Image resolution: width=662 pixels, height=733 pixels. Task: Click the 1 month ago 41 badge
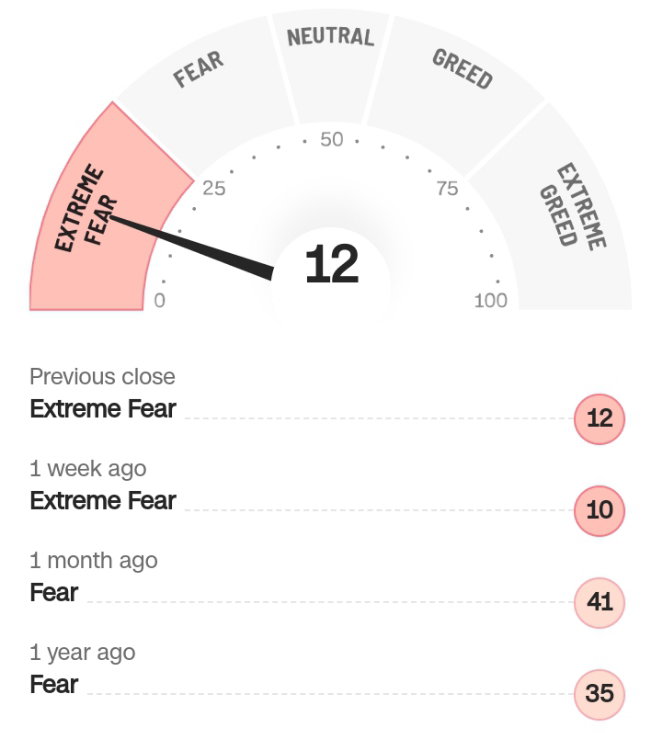pyautogui.click(x=599, y=602)
